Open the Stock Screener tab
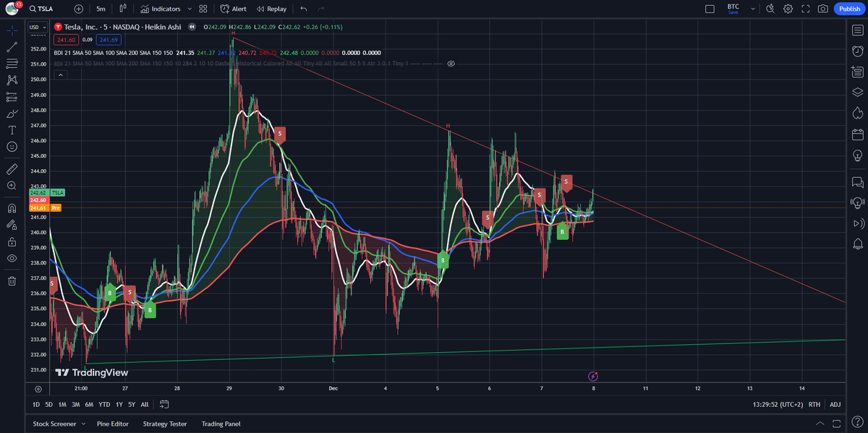The width and height of the screenshot is (868, 433). [x=54, y=424]
